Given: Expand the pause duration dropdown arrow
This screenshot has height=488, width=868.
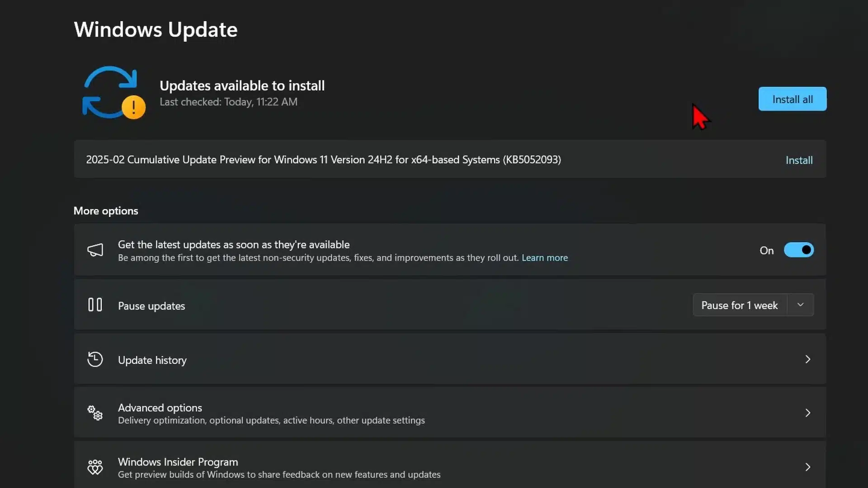Looking at the screenshot, I should pyautogui.click(x=801, y=305).
